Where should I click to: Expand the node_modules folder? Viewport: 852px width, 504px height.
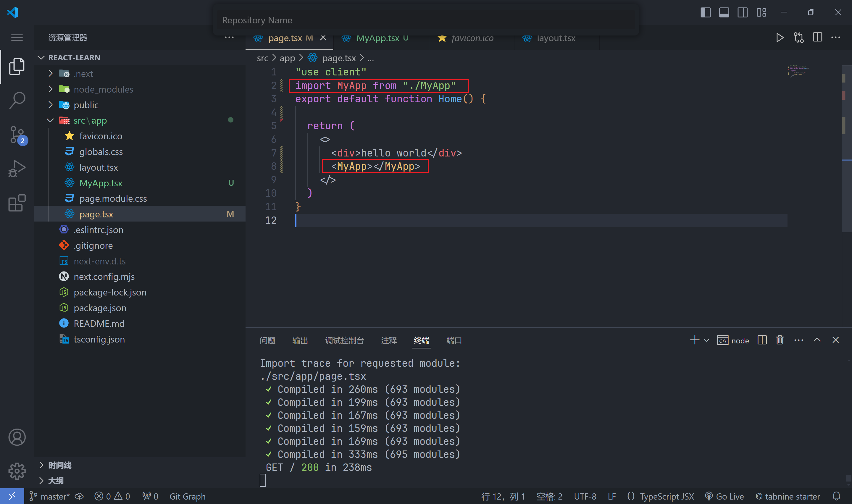pos(103,89)
